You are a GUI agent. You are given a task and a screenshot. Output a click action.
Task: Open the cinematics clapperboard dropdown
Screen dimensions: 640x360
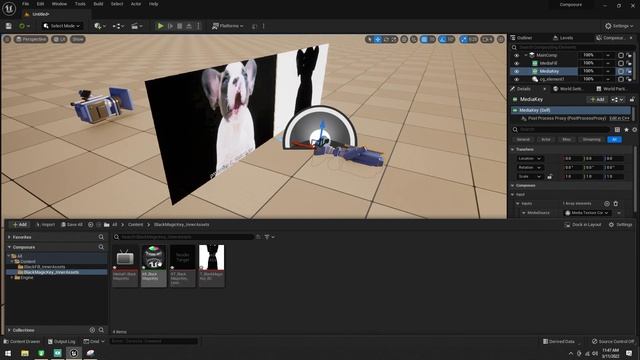tap(137, 26)
